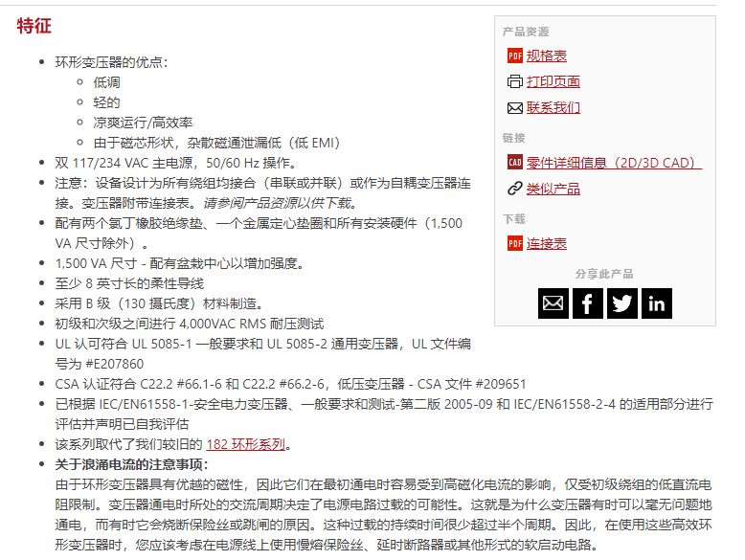This screenshot has height=560, width=745.
Task: Click the 链接 section label
Action: pos(514,138)
